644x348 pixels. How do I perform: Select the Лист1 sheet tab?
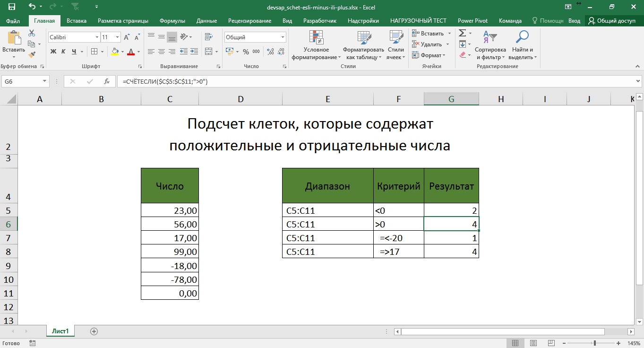(60, 331)
